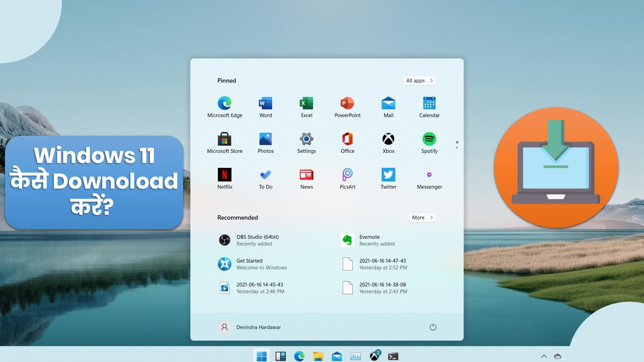This screenshot has height=362, width=644.
Task: Open the performance monitor icon on the taskbar
Action: [x=356, y=356]
